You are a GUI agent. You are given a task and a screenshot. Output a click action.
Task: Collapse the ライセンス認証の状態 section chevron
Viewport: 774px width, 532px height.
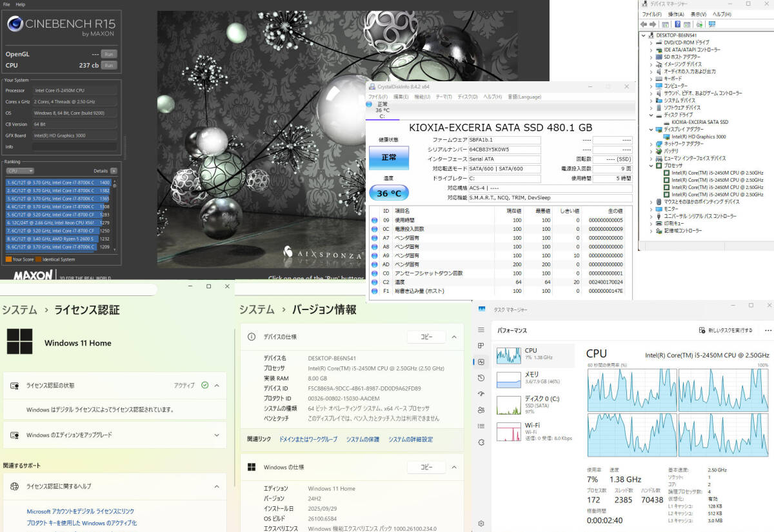coord(217,386)
